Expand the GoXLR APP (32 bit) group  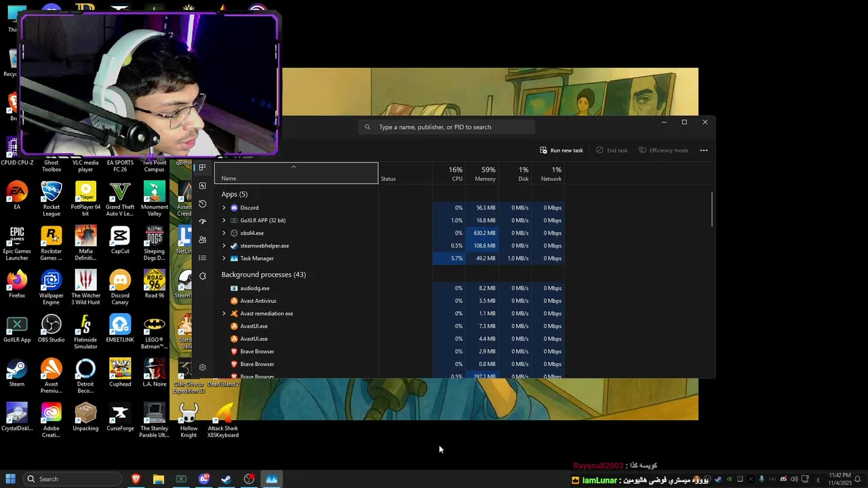(x=224, y=220)
